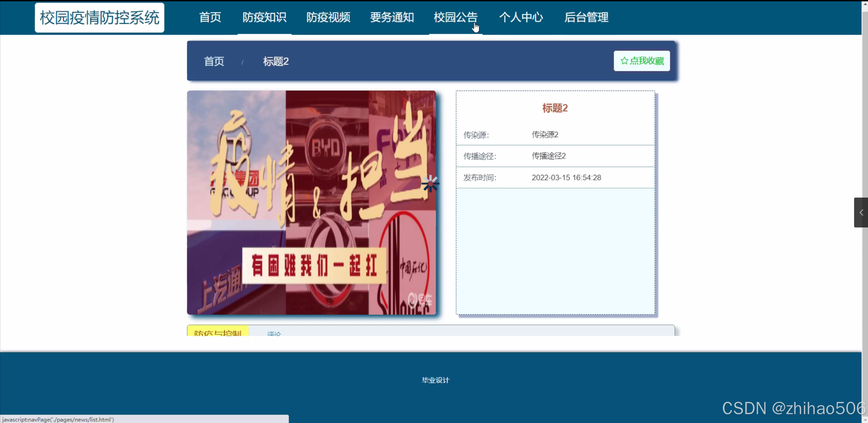Viewport: 868px width, 423px height.
Task: Select 校园公告 in the navbar
Action: click(x=456, y=17)
